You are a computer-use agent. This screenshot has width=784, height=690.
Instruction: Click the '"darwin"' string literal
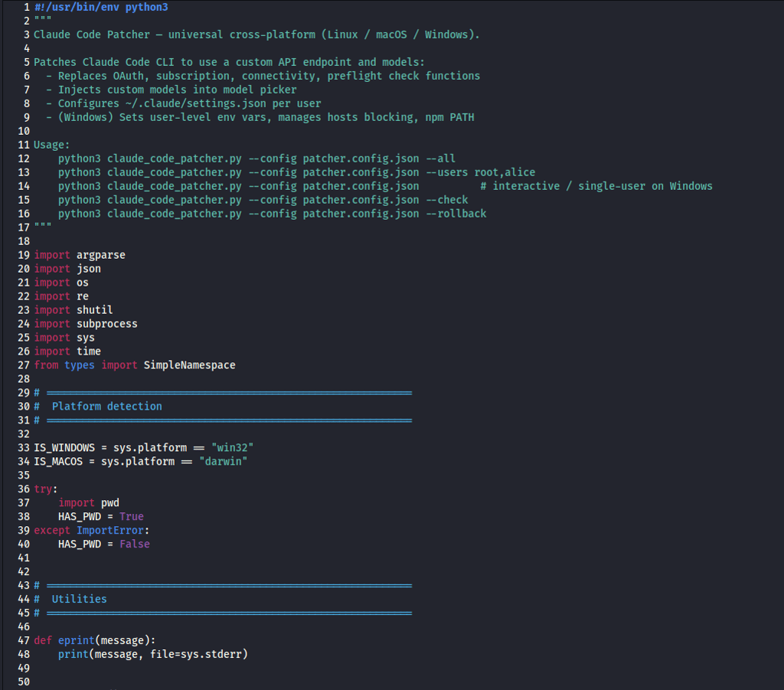tap(223, 461)
